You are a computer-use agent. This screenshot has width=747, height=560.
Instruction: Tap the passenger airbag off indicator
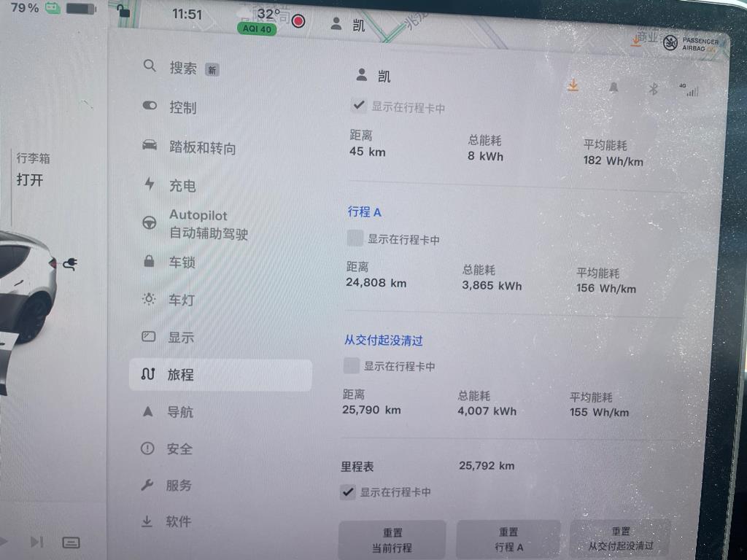click(690, 44)
